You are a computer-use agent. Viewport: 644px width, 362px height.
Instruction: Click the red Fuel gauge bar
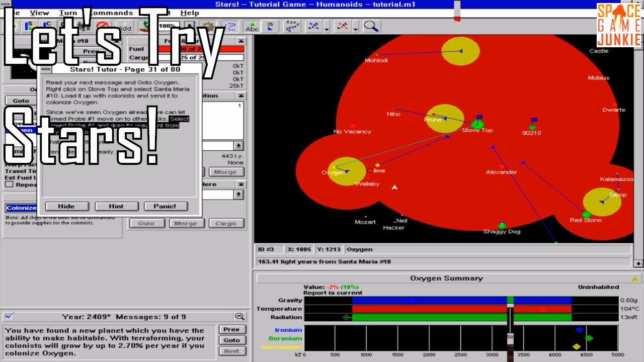[x=201, y=49]
